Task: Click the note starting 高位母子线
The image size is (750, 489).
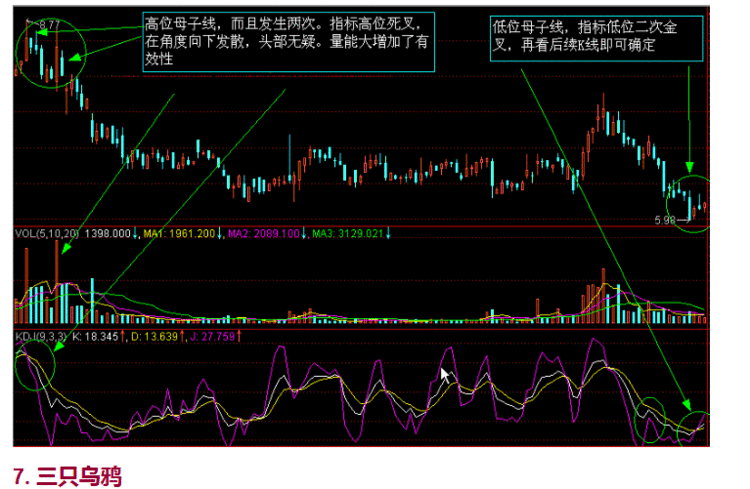Action: (288, 42)
